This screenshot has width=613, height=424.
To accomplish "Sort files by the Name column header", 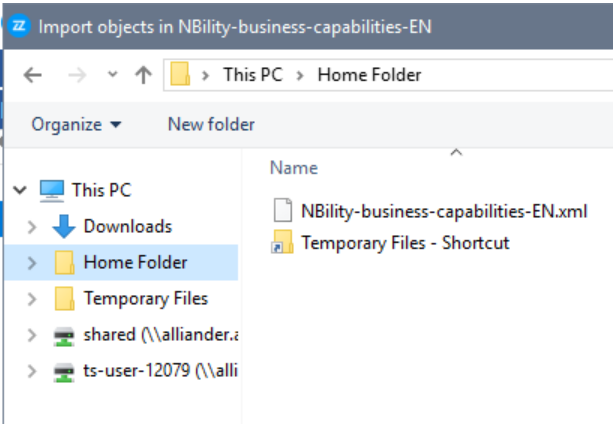I will pos(294,168).
